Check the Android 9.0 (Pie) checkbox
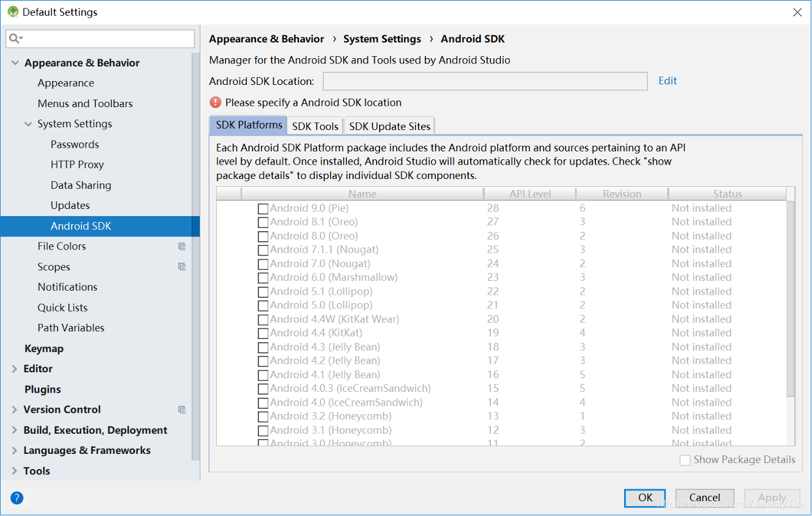Viewport: 812px width, 516px height. coord(263,208)
